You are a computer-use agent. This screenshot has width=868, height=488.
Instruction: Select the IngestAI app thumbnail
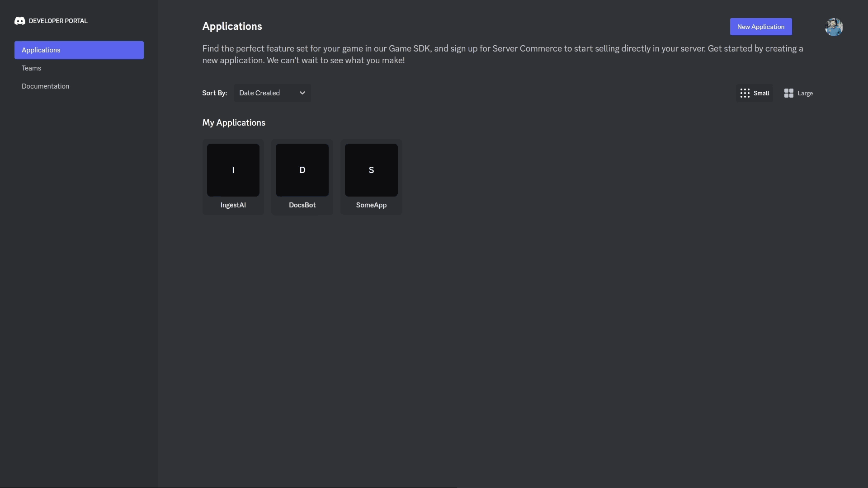233,170
